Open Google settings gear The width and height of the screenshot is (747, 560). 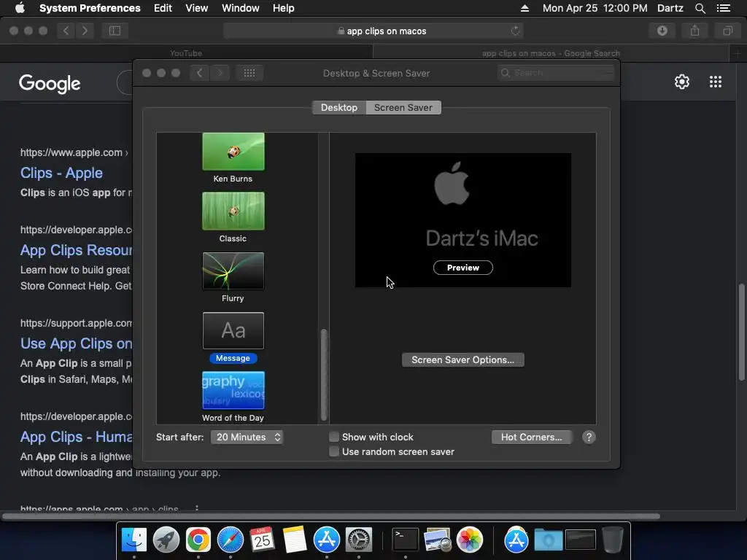tap(682, 82)
